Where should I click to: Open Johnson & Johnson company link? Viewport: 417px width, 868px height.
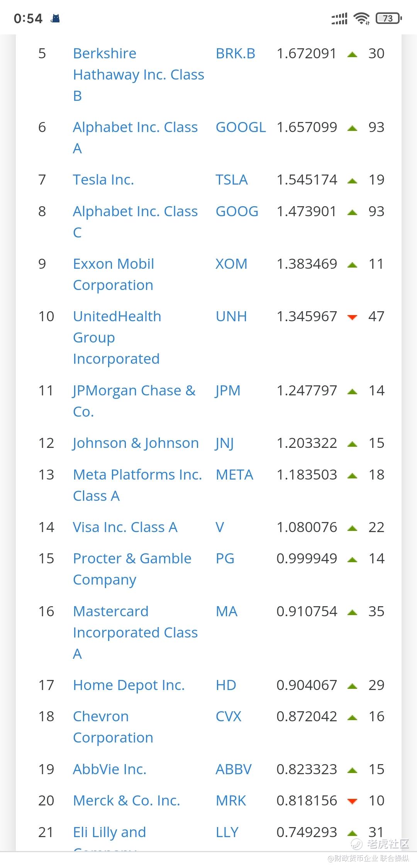pyautogui.click(x=136, y=443)
